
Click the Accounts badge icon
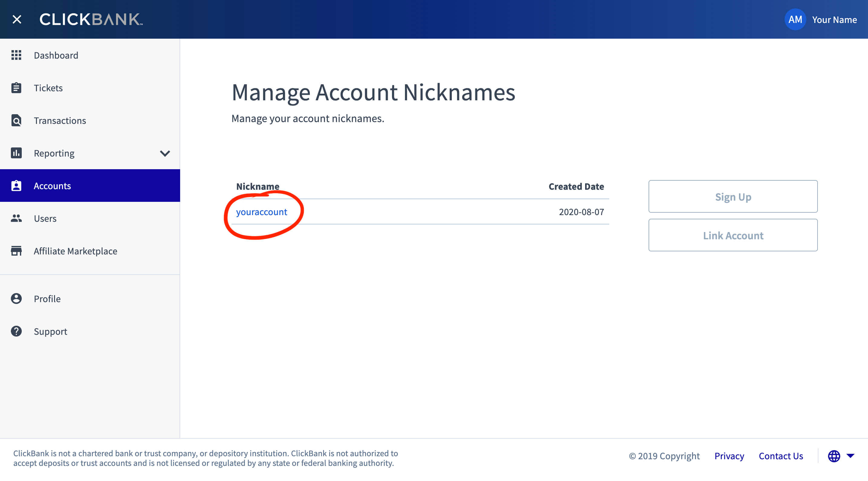[16, 186]
